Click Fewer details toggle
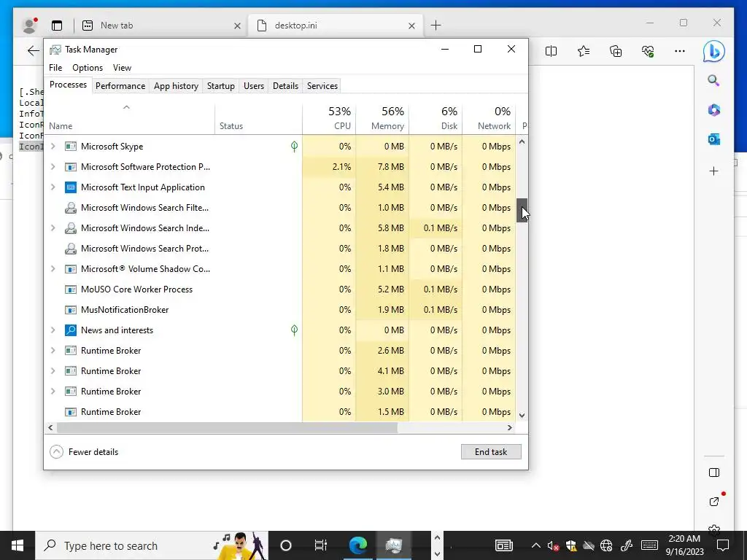Viewport: 747px width, 560px height. click(x=84, y=452)
